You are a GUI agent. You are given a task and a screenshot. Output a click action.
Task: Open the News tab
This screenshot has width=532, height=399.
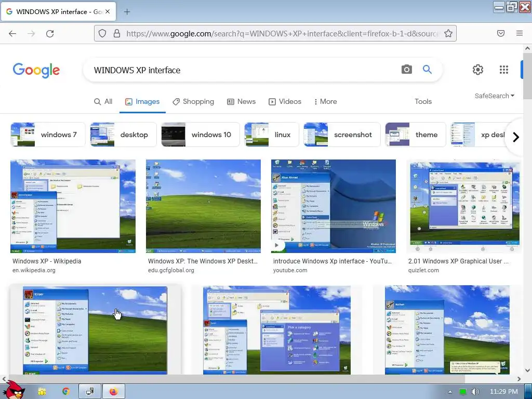coord(241,101)
